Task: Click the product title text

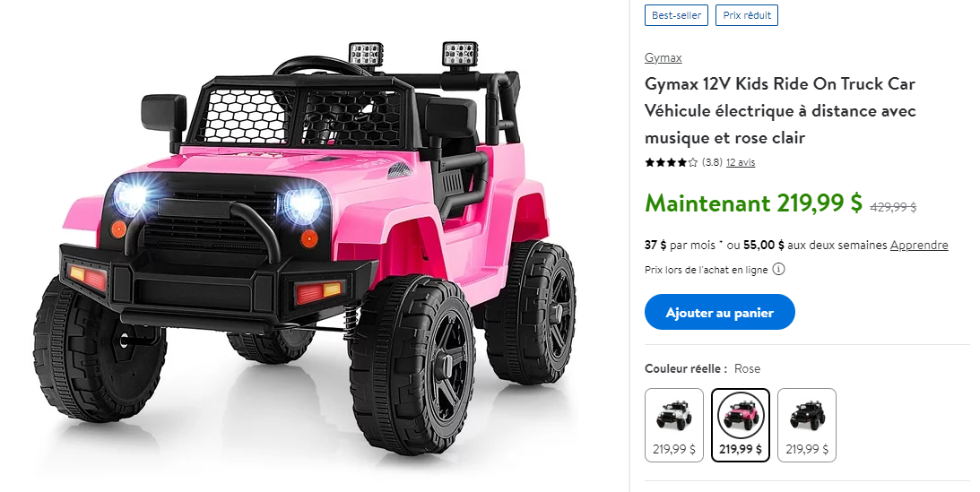Action: [x=781, y=110]
